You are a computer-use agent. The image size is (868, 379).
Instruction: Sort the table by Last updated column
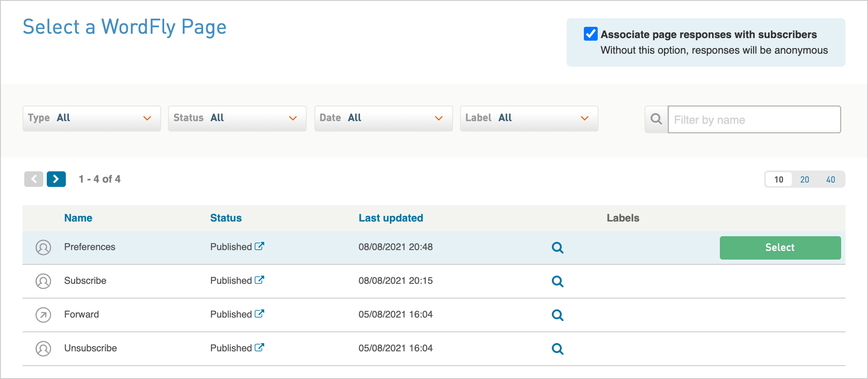coord(391,218)
